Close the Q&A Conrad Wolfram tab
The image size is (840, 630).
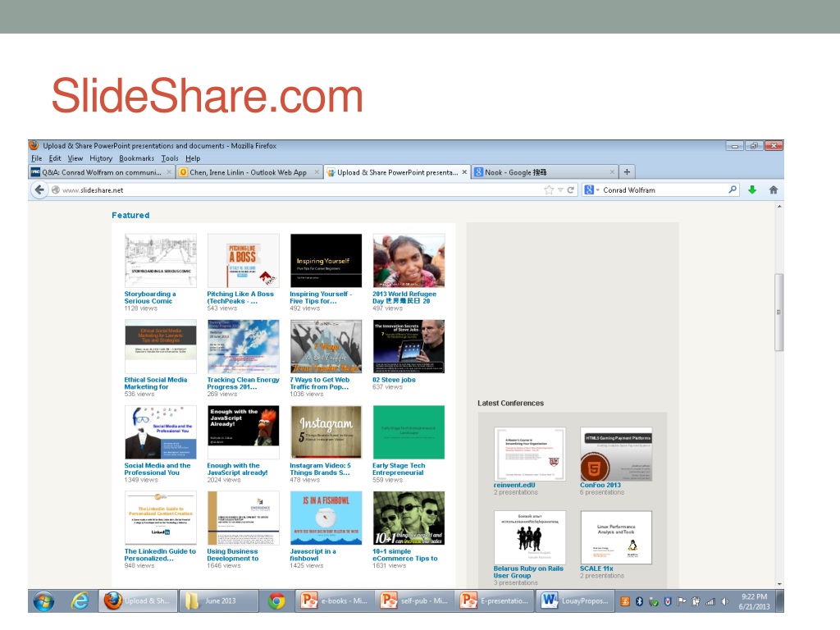click(169, 172)
